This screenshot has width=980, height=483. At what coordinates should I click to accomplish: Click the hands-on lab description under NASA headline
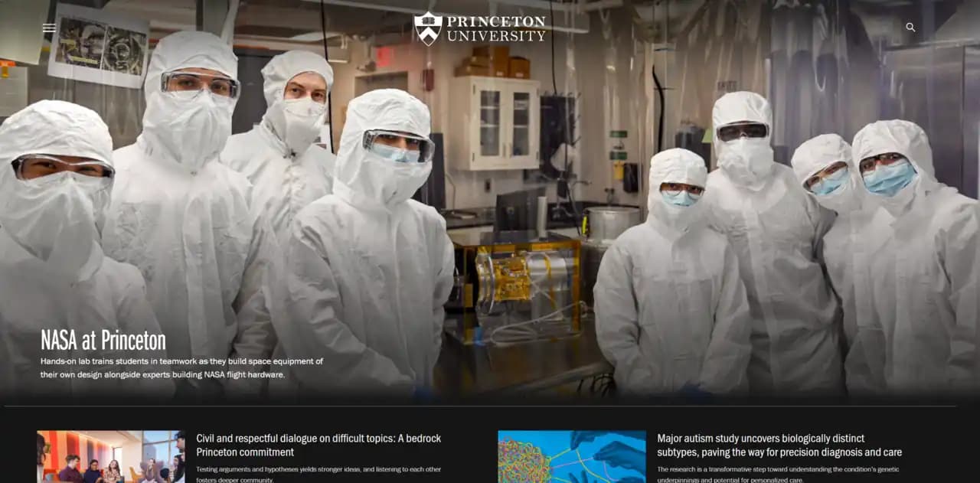pos(181,367)
